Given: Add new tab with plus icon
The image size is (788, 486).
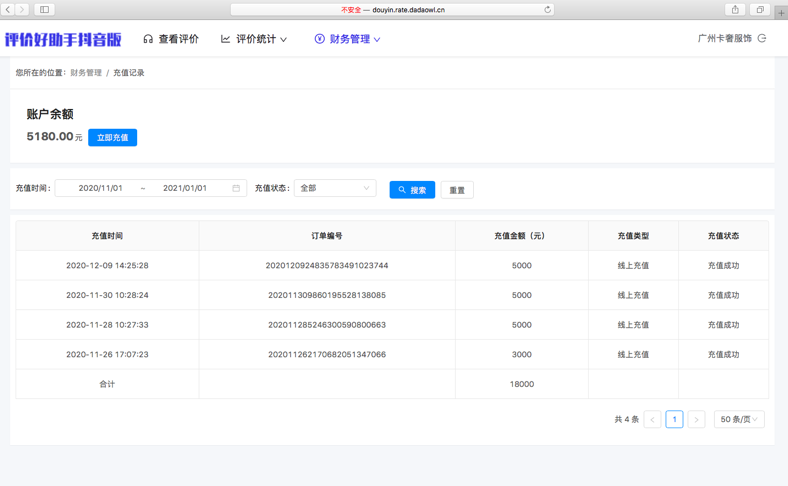Looking at the screenshot, I should point(781,13).
